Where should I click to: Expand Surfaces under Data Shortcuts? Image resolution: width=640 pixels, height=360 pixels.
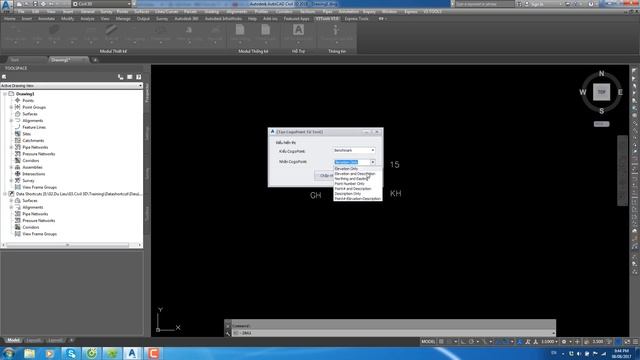coord(11,200)
